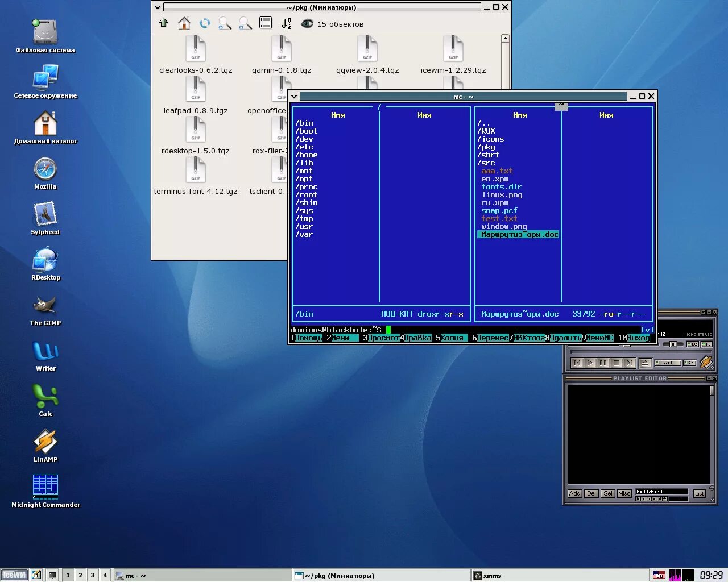Click 5Копия in mc function bar

[452, 338]
